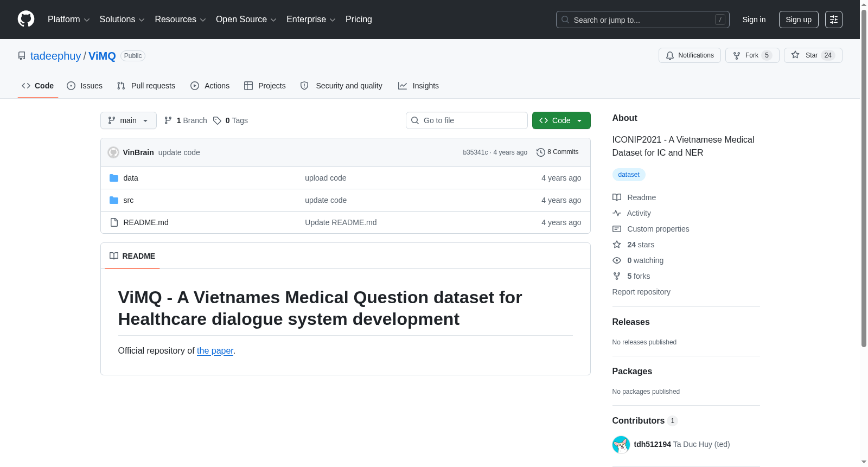Viewport: 868px width, 467px height.
Task: Open the Packages section heading
Action: (x=632, y=372)
